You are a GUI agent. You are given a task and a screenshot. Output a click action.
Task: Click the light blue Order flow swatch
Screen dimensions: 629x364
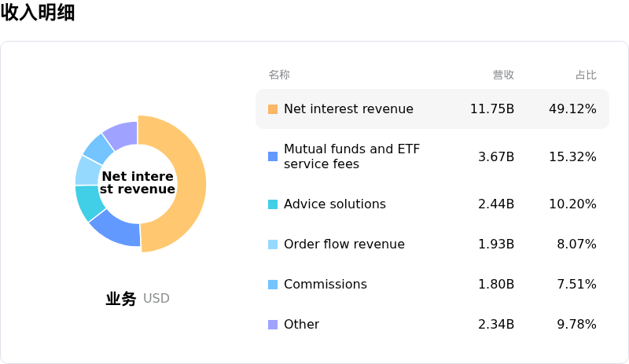pos(273,245)
